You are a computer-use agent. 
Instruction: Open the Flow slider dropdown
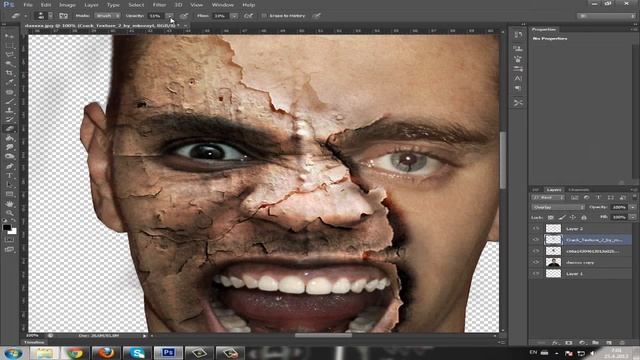pos(234,16)
